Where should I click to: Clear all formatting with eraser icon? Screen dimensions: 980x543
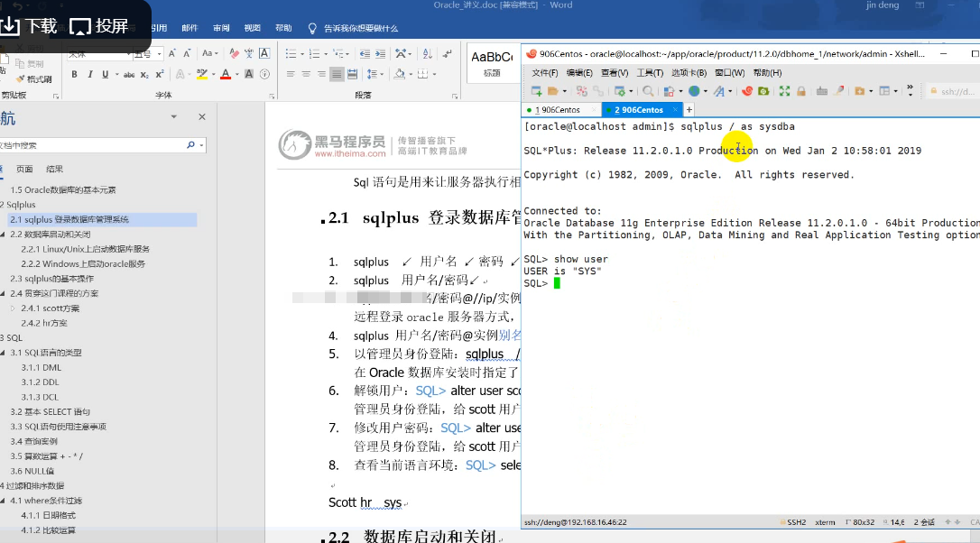pos(234,54)
